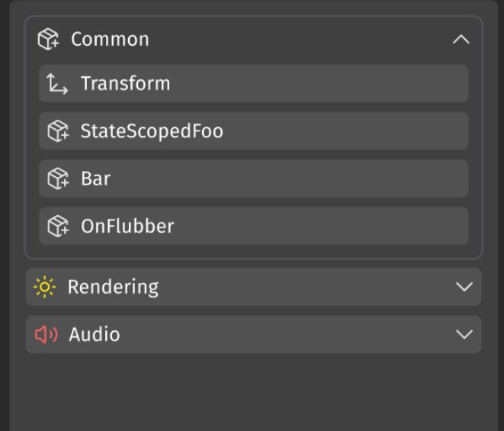Screen dimensions: 504x431
Task: Expand the Audio section chevron
Action: 464,334
